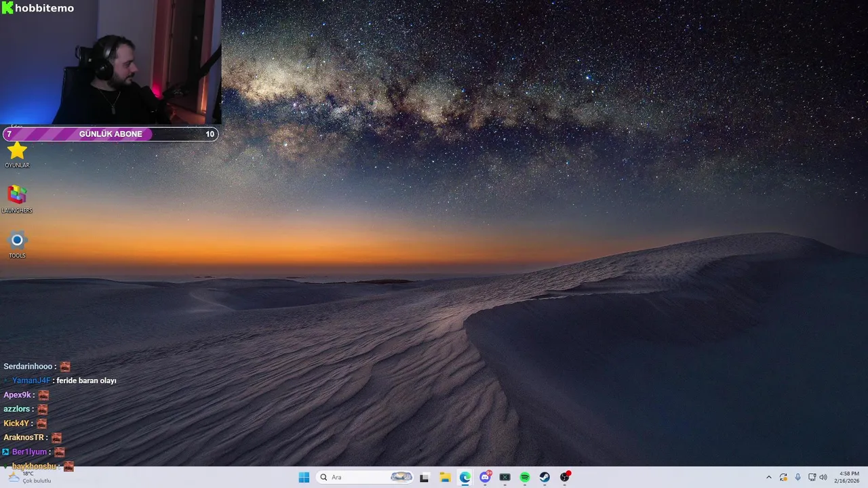Click chat username Kick4Y

16,424
